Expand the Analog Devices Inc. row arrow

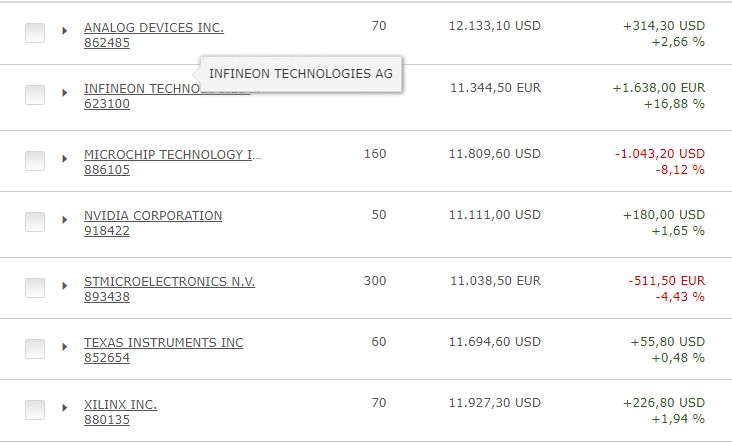pos(65,33)
